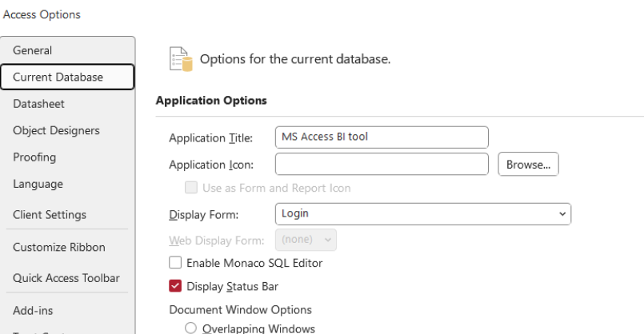
Task: Go to Proofing options
Action: click(34, 157)
